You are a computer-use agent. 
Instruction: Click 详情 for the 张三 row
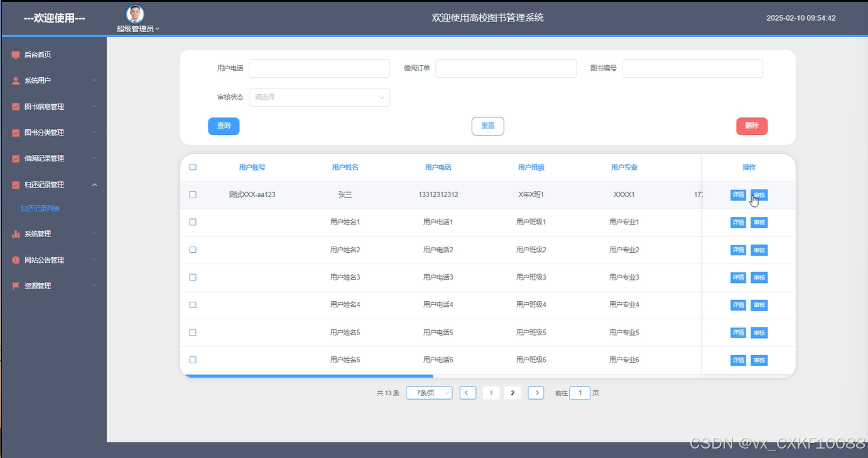(738, 195)
